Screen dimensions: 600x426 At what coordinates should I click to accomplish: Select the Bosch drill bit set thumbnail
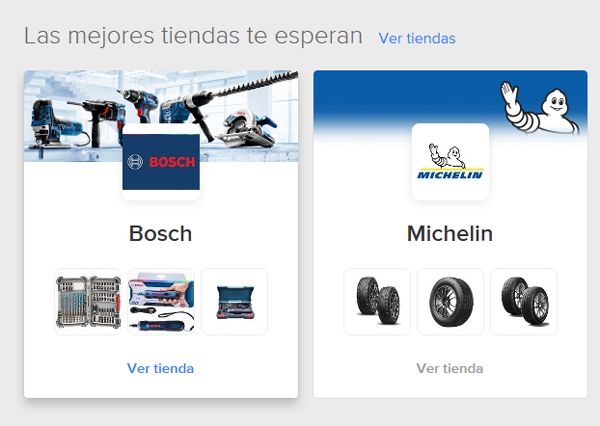(x=88, y=302)
